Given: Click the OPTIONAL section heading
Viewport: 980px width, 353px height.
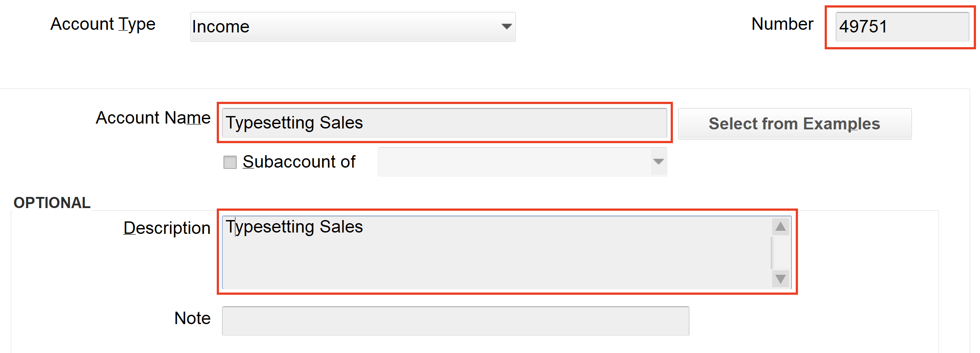Looking at the screenshot, I should (52, 203).
